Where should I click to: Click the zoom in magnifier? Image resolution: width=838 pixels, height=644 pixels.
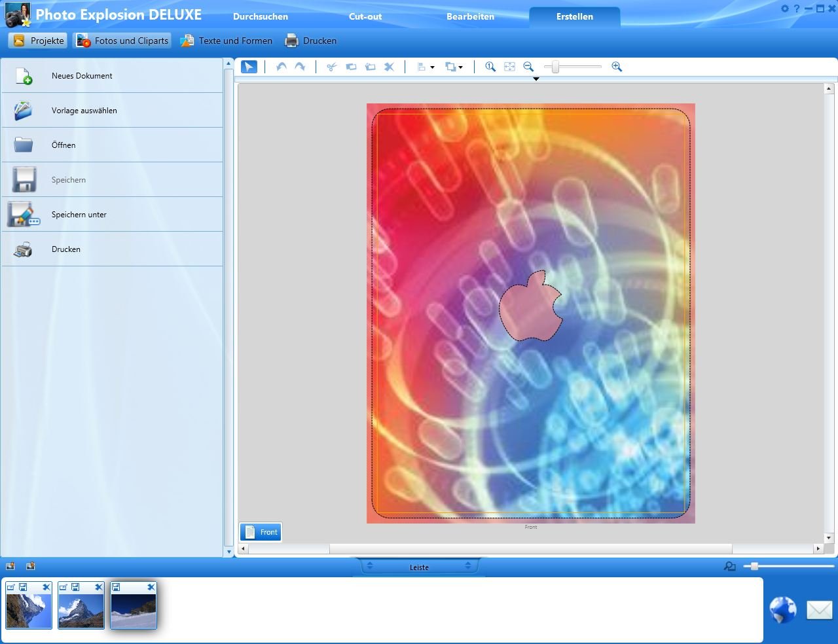(x=617, y=67)
